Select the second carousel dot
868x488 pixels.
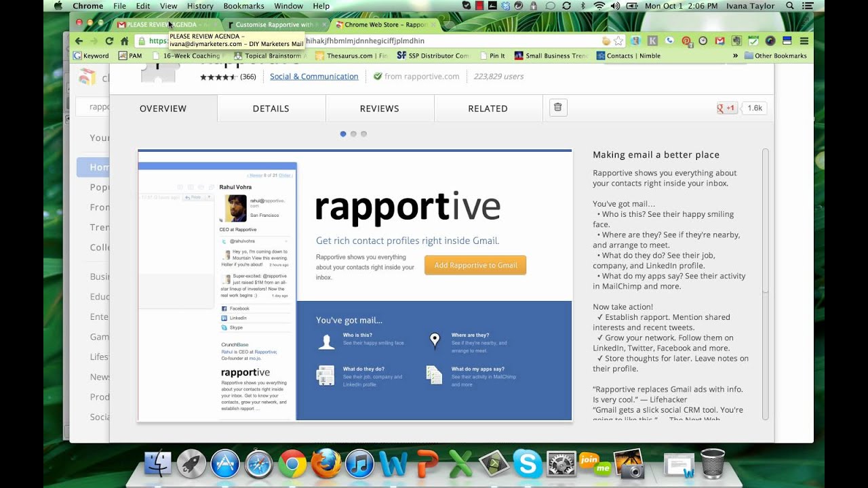click(x=353, y=134)
